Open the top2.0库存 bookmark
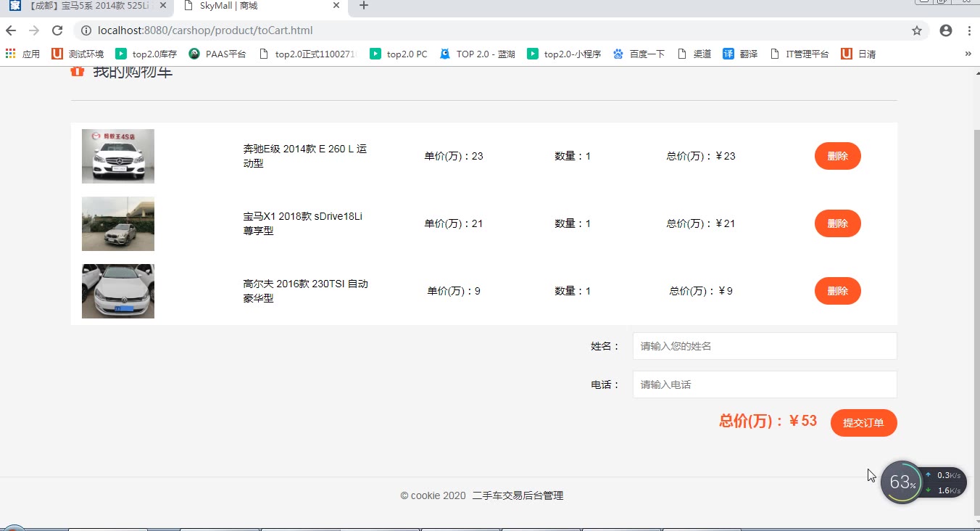 click(x=146, y=54)
